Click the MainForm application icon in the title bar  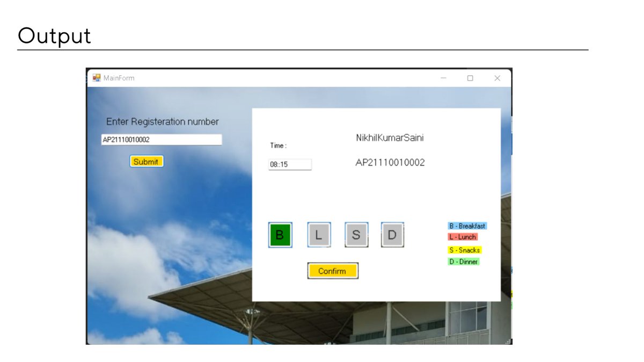97,78
